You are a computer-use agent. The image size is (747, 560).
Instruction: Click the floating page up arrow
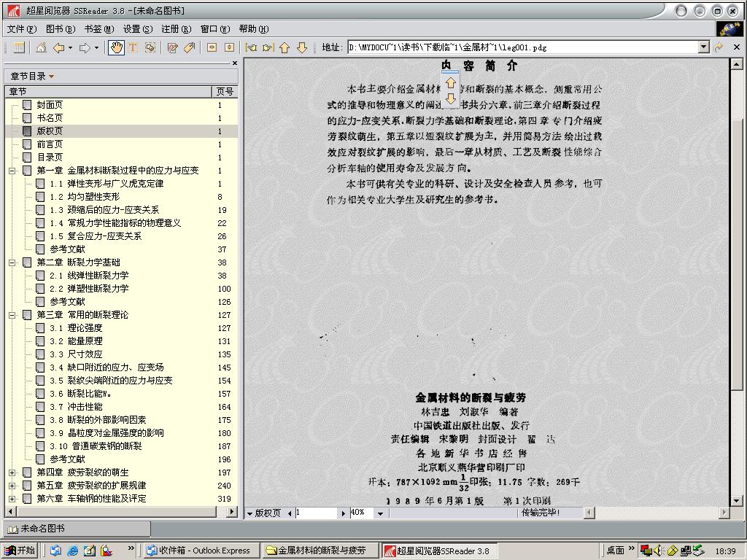click(451, 83)
